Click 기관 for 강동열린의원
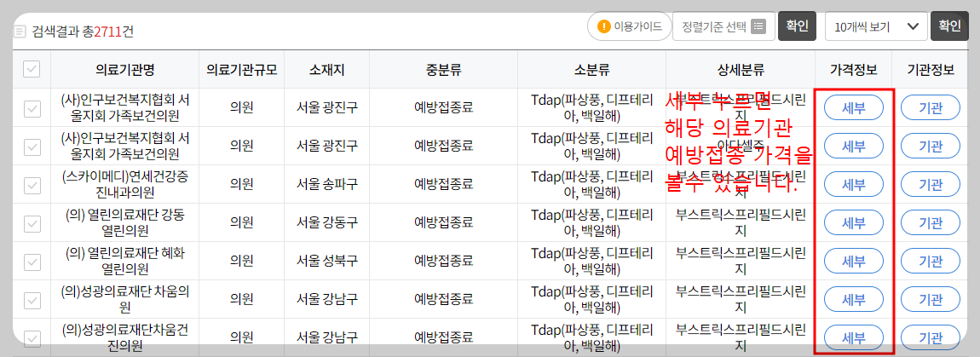The width and height of the screenshot is (980, 357). point(930,222)
